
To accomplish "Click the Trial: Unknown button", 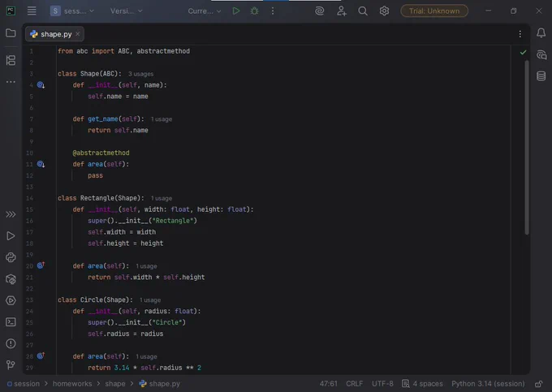I will point(434,11).
